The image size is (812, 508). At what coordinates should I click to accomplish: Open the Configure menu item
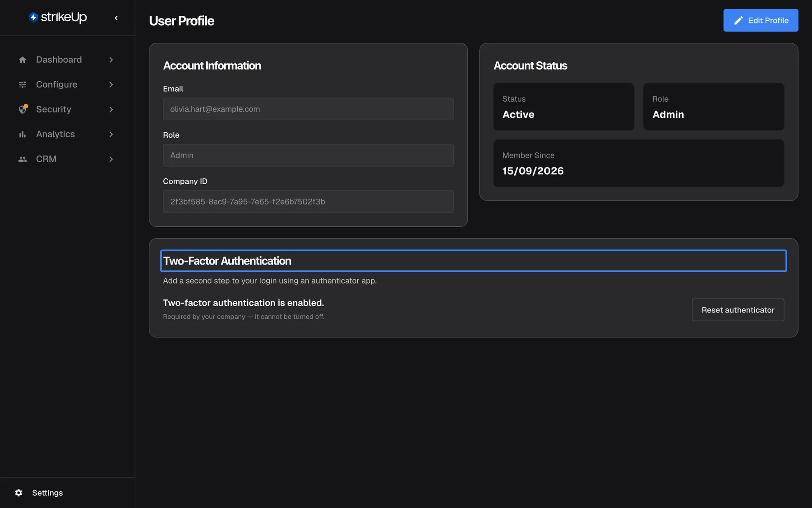[x=67, y=84]
